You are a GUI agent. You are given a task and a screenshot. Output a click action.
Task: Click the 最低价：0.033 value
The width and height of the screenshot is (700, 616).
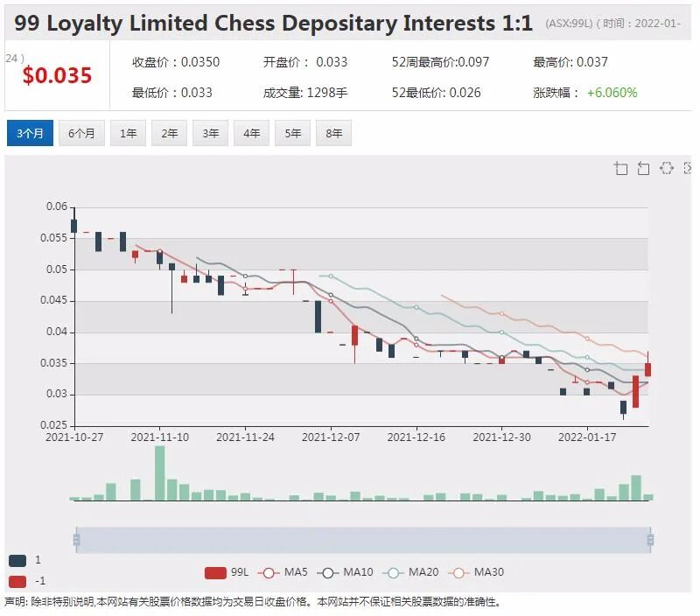click(x=171, y=93)
